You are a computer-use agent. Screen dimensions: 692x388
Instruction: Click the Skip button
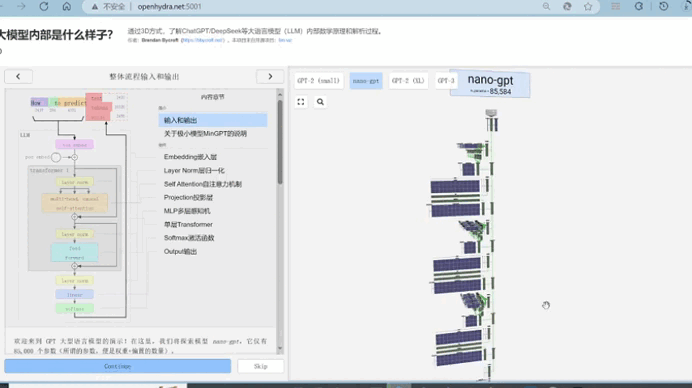260,366
